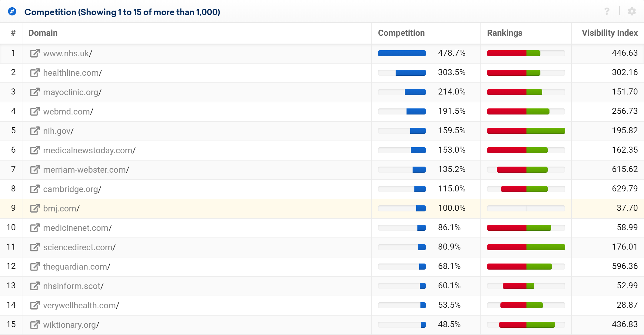
Task: Open the sciencedirect.com/ domain link
Action: point(79,247)
